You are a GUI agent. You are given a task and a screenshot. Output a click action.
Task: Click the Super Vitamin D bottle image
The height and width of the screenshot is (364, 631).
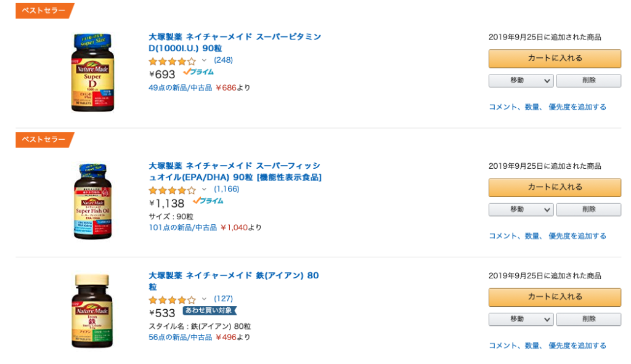[92, 73]
